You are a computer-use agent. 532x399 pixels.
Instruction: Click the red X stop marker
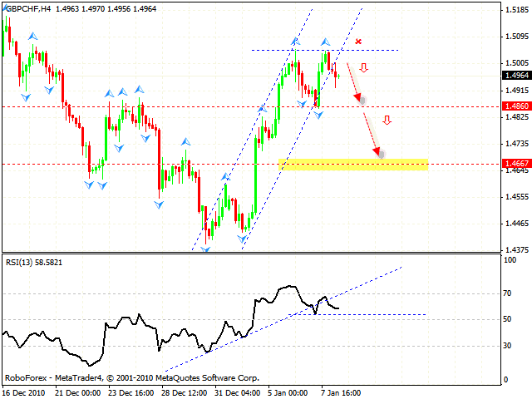[x=358, y=42]
